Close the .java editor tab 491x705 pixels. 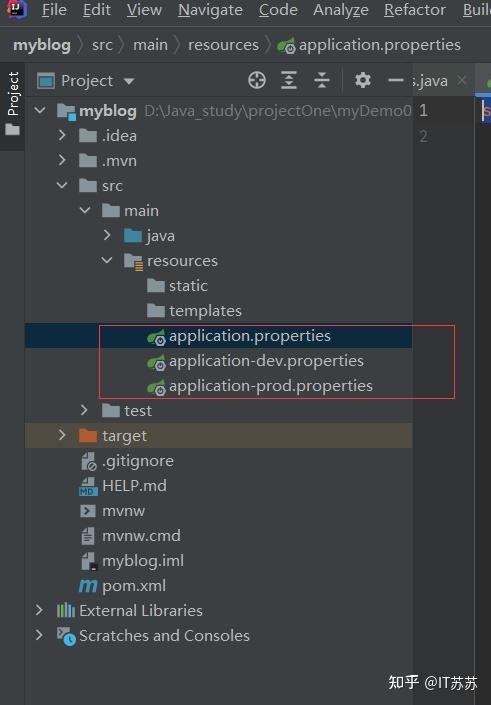pyautogui.click(x=461, y=80)
